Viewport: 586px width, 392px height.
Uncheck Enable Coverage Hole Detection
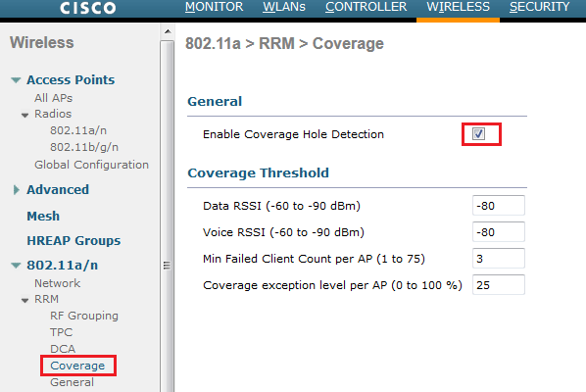point(479,134)
